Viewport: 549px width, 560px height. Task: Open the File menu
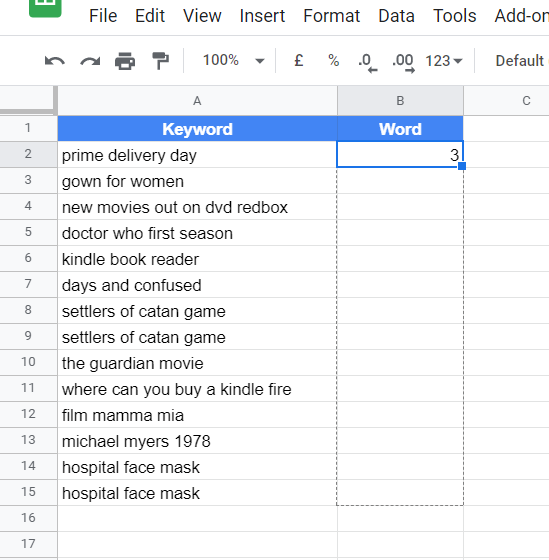tap(103, 16)
